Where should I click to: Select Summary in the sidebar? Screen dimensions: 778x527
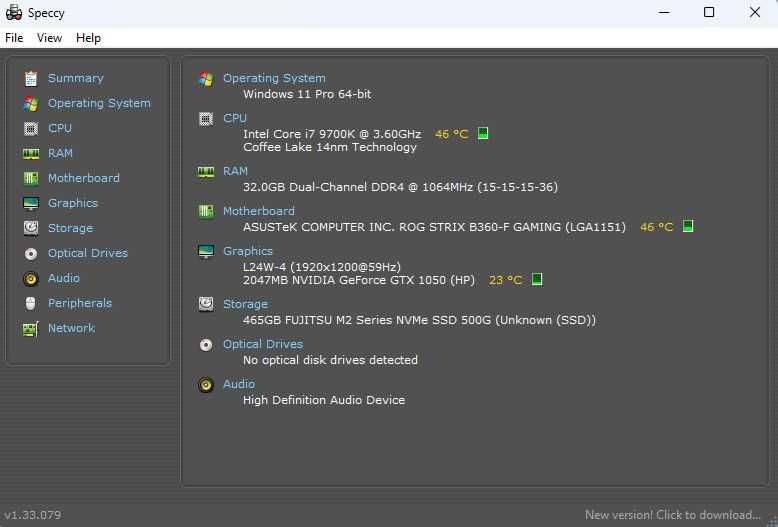[x=75, y=78]
